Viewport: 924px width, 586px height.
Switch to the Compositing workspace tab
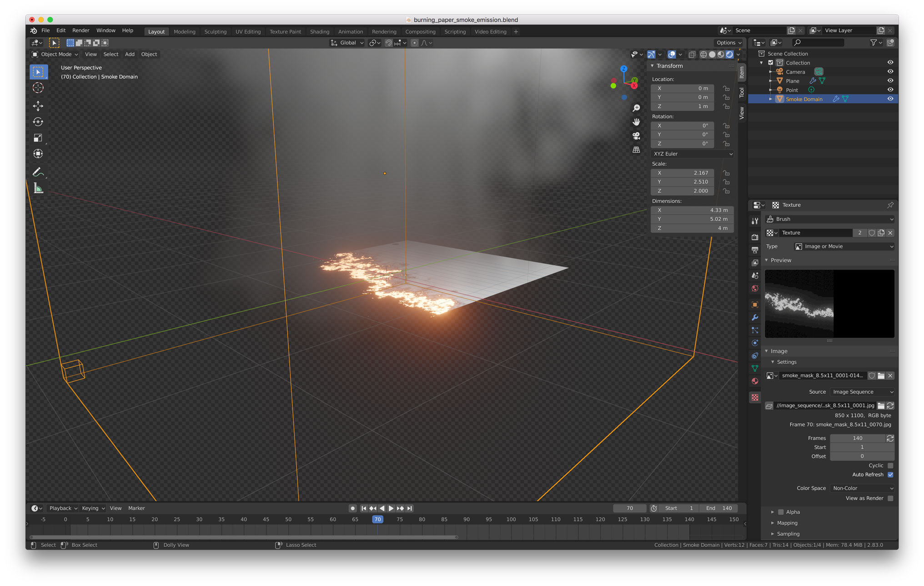point(420,32)
